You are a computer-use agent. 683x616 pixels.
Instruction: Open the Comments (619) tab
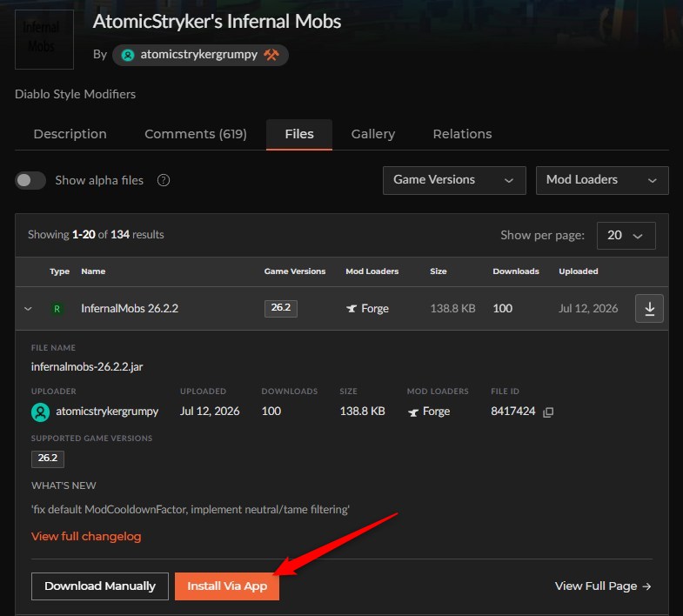(196, 134)
